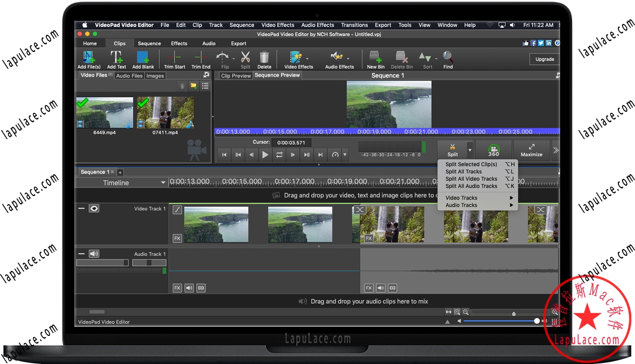Viewport: 635px width, 364px height.
Task: Create a New Bin
Action: pos(375,59)
